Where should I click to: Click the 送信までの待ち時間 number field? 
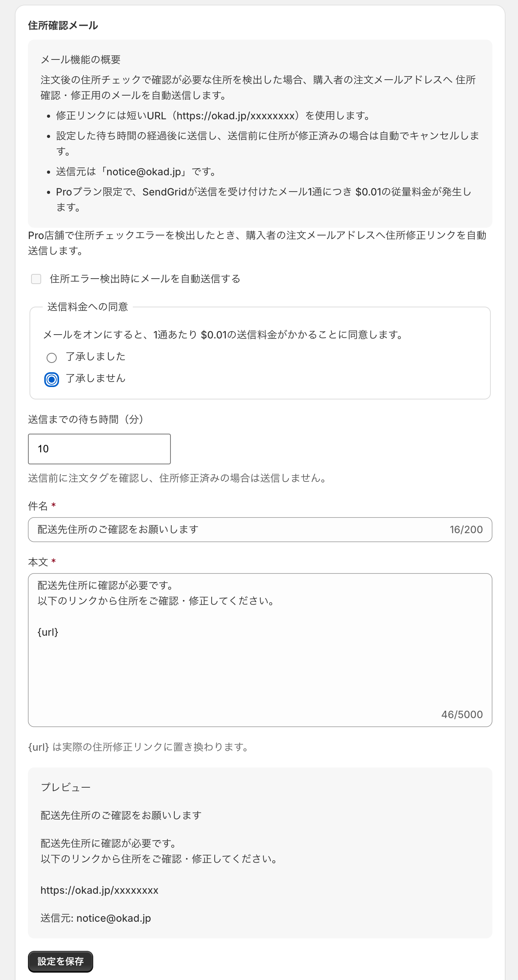pos(99,449)
